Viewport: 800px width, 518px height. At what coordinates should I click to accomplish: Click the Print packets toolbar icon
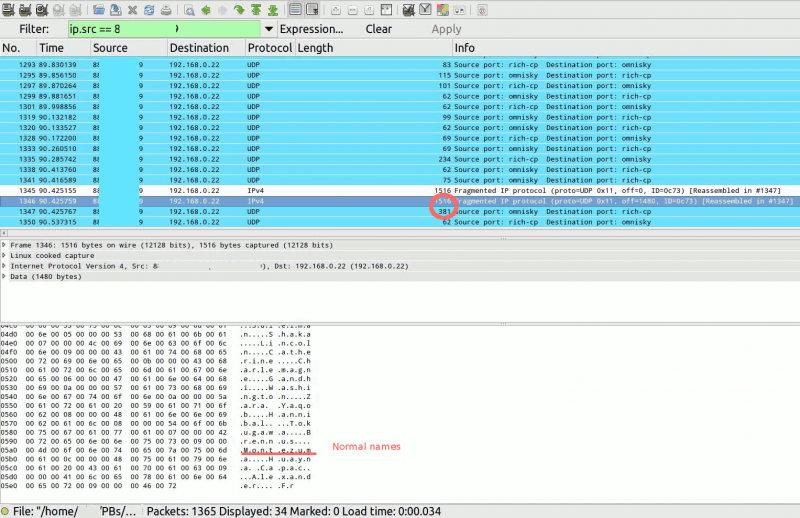tap(165, 9)
